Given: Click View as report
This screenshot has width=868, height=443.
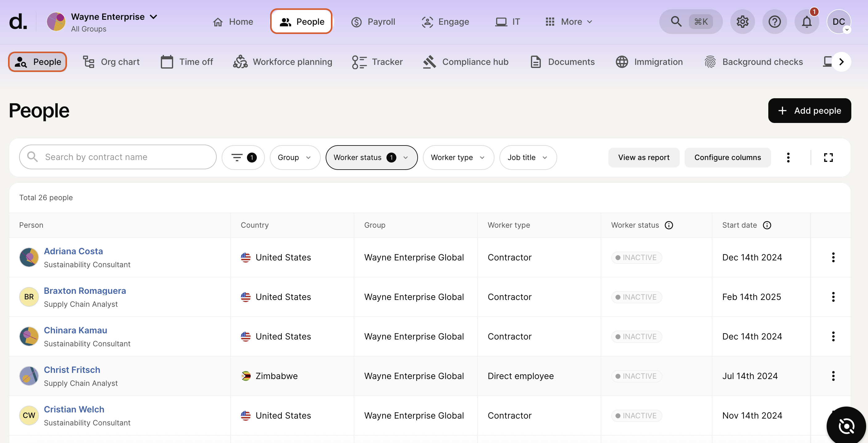Looking at the screenshot, I should coord(644,158).
